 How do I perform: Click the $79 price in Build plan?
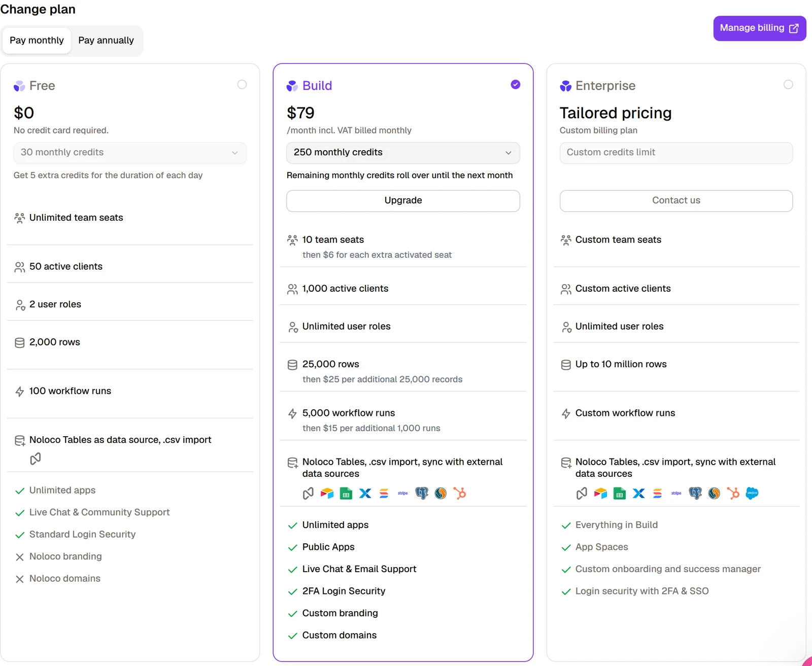click(x=300, y=113)
